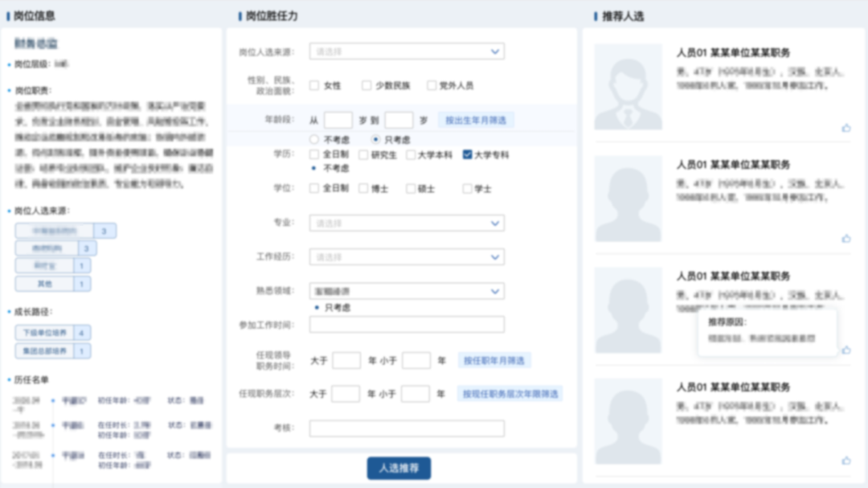The image size is (868, 488).
Task: Uncheck the 大学专科 education checkbox
Action: coord(468,154)
